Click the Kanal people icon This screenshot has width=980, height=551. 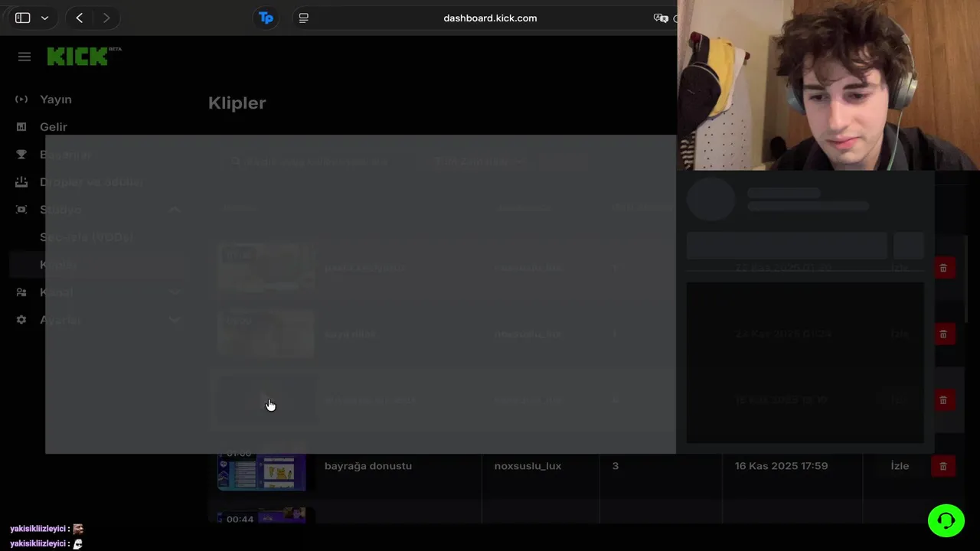[x=21, y=292]
